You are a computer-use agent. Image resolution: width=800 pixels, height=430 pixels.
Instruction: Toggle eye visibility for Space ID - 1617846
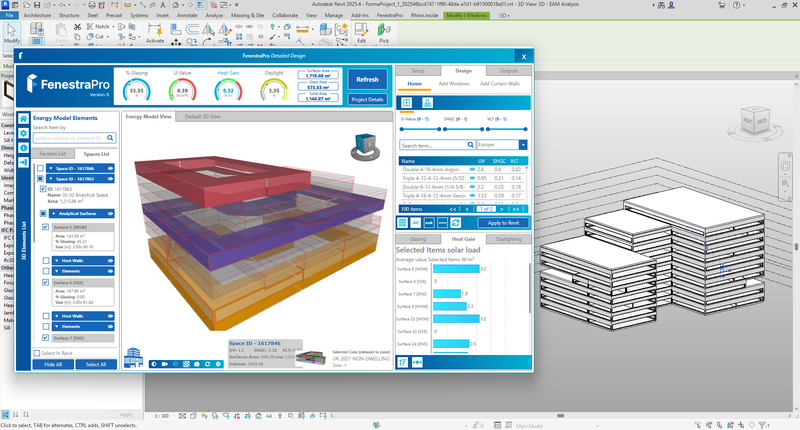coord(110,168)
